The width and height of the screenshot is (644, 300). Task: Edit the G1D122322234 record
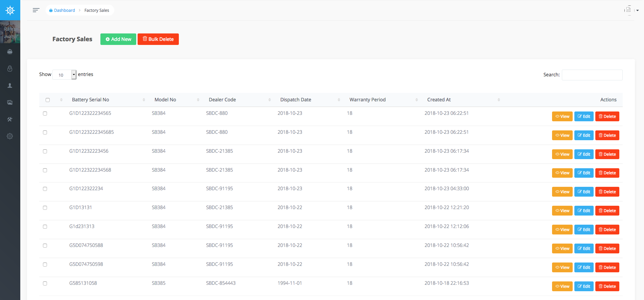pos(584,192)
